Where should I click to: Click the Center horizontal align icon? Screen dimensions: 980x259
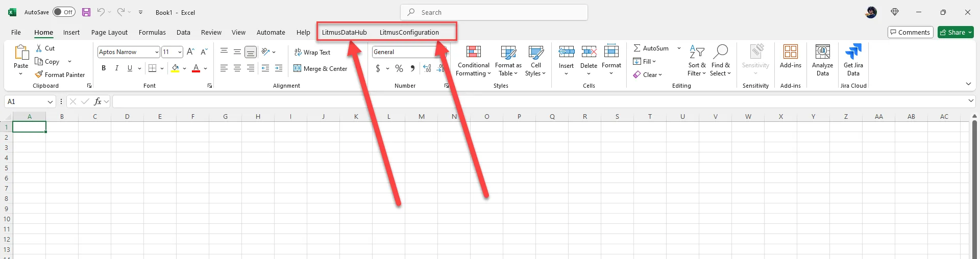[x=237, y=68]
